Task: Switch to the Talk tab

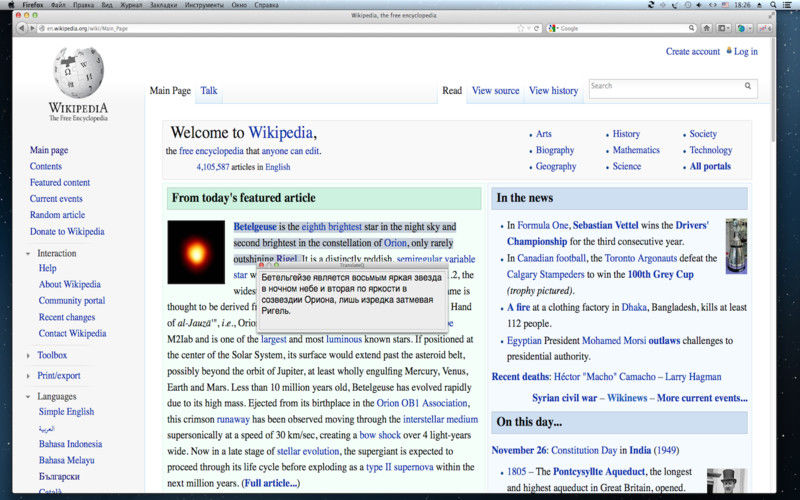Action: 209,91
